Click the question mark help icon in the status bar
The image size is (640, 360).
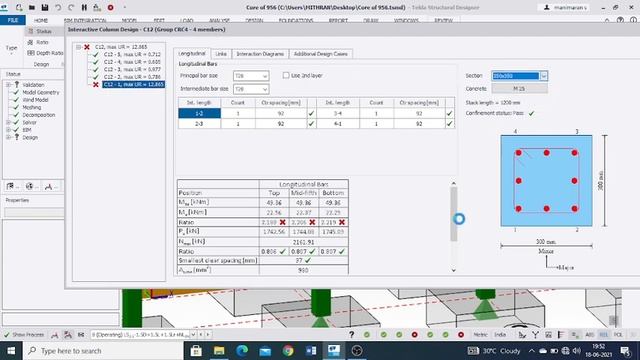tap(351, 335)
